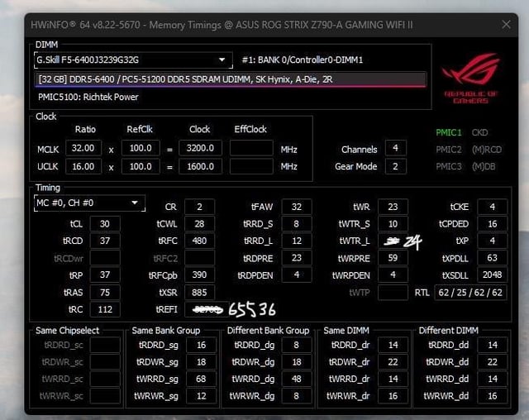Select the PMIC1 indicator
The image size is (529, 420).
pyautogui.click(x=448, y=132)
